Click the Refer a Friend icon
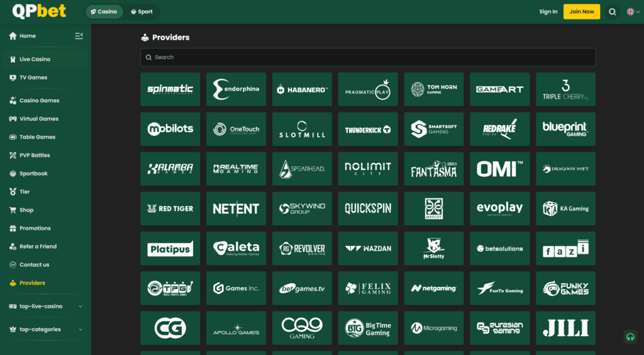The height and width of the screenshot is (355, 644). tap(13, 247)
